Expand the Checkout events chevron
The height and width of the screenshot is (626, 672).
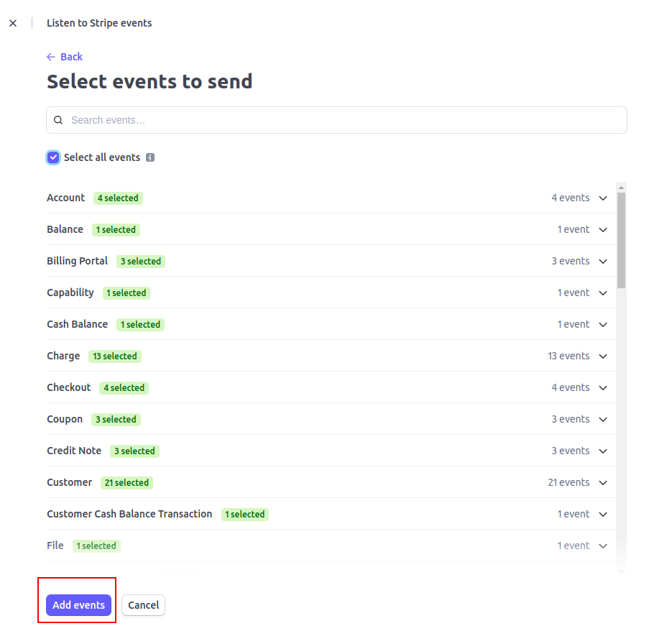pos(603,388)
